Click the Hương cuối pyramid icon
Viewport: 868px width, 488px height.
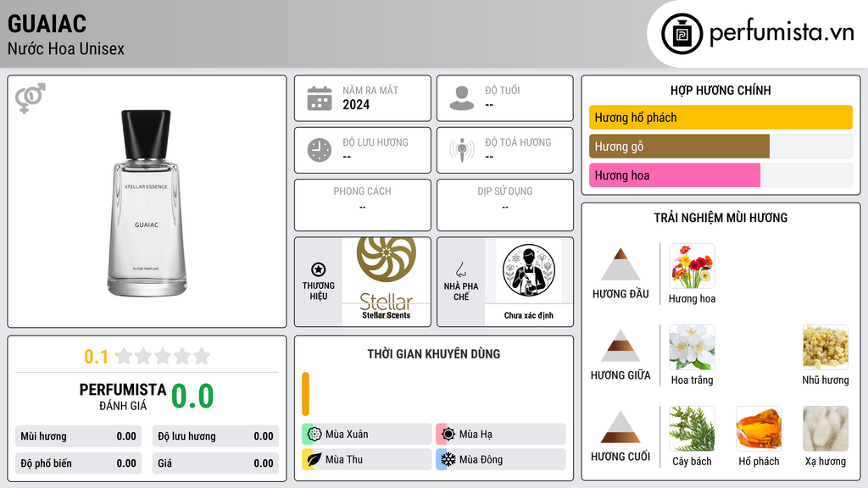click(x=620, y=427)
